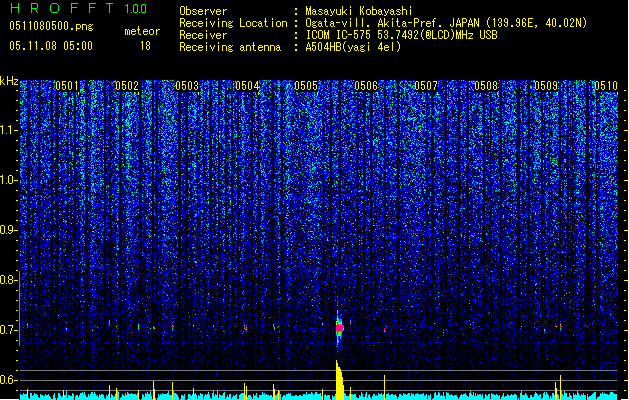Click the Receiving antenna label
Viewport: 629px width, 400px height.
pos(230,47)
